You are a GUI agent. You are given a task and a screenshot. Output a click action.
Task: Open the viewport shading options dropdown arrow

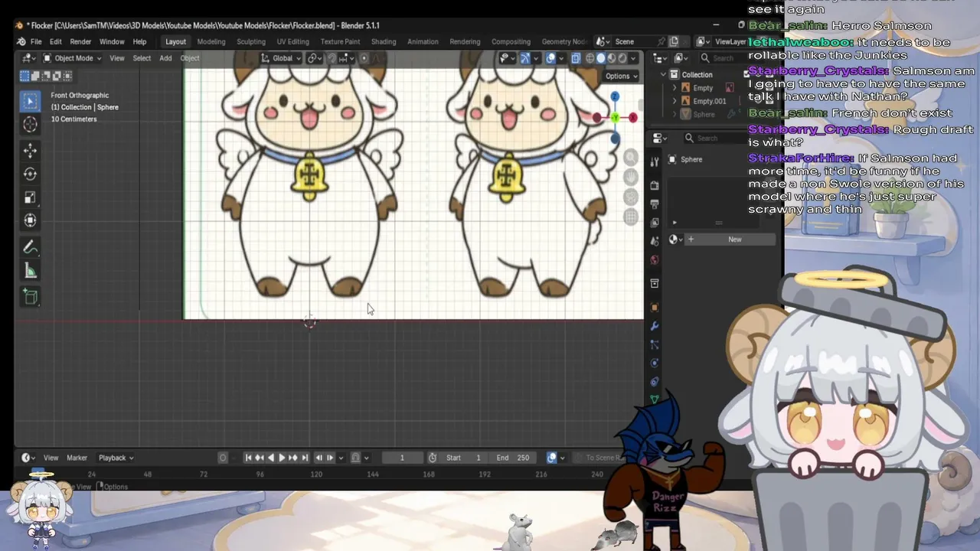coord(634,58)
